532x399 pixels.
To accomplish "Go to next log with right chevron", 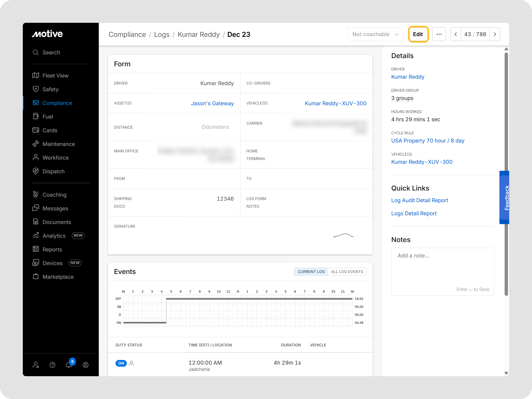I will tap(495, 34).
